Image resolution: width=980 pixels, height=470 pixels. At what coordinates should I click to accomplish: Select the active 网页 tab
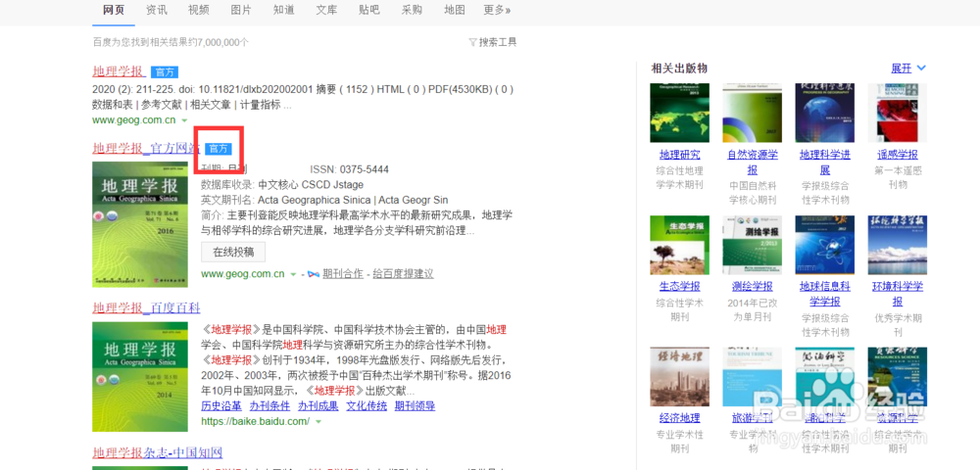tap(114, 10)
